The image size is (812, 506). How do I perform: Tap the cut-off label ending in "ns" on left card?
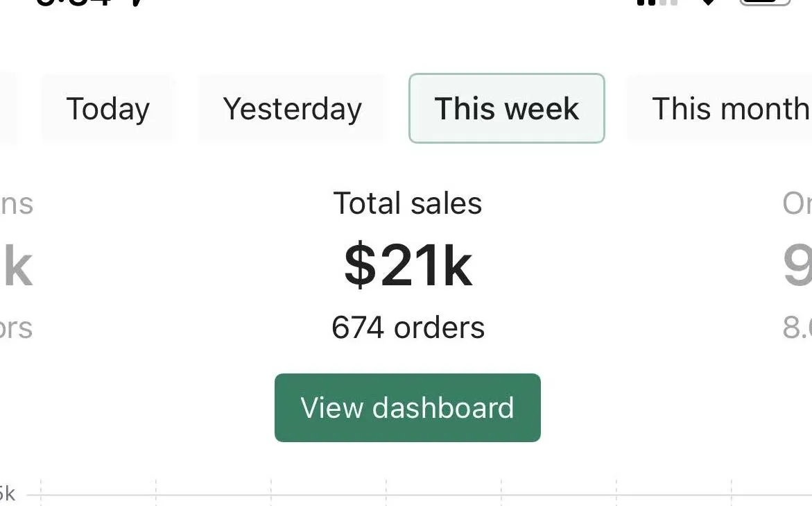pos(17,204)
